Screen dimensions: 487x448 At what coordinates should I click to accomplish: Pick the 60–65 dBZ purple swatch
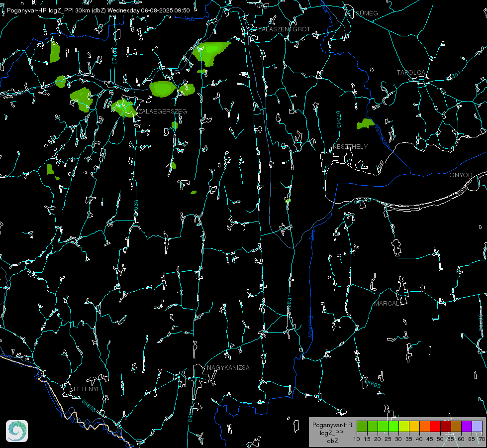tap(467, 426)
